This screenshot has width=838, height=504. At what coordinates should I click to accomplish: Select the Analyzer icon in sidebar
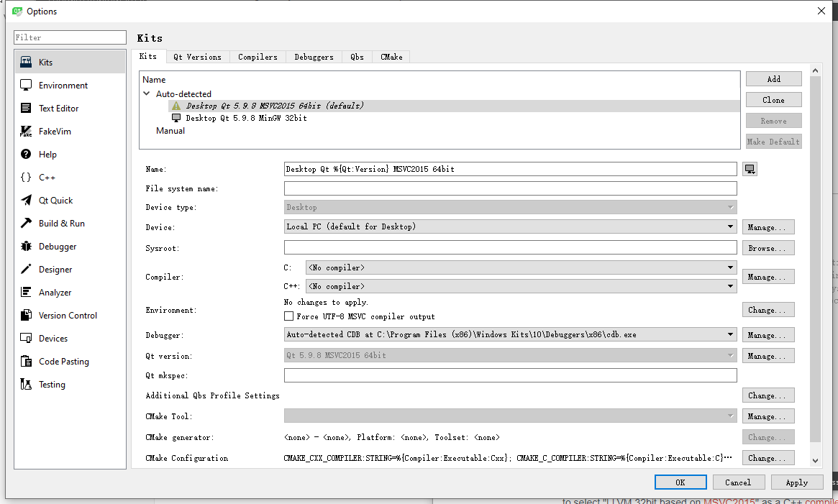click(x=26, y=292)
